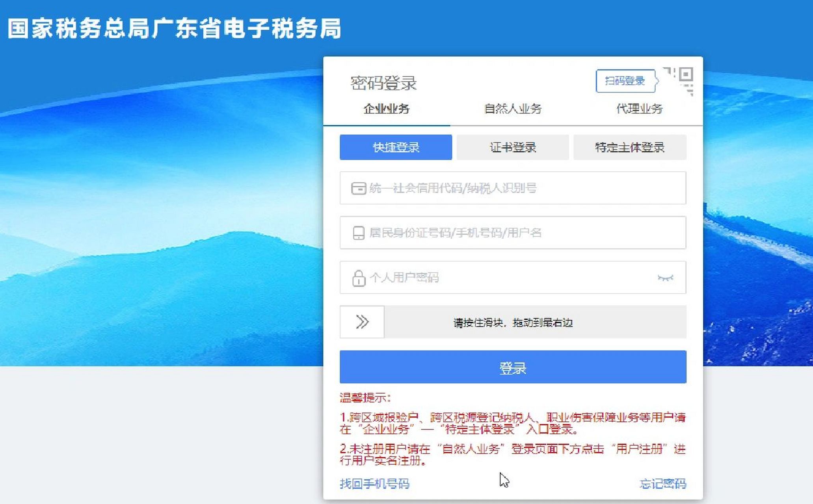Click the padlock icon in password field
The image size is (813, 504).
click(x=359, y=278)
